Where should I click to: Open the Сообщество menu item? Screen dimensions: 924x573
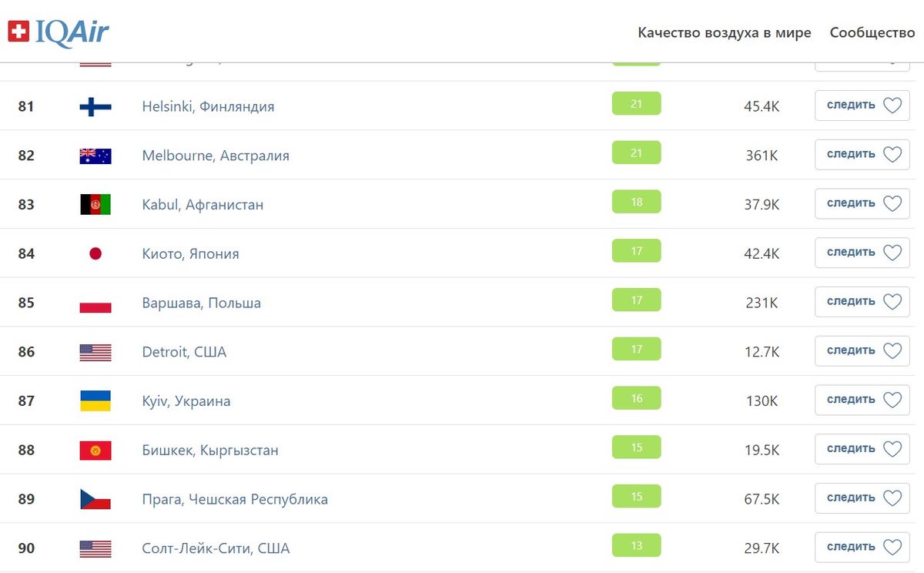point(872,33)
